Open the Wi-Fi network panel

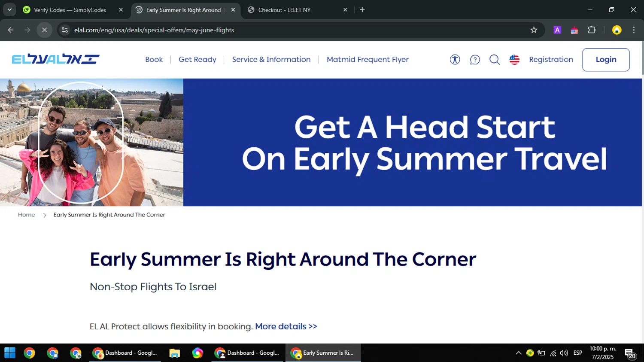[553, 353]
